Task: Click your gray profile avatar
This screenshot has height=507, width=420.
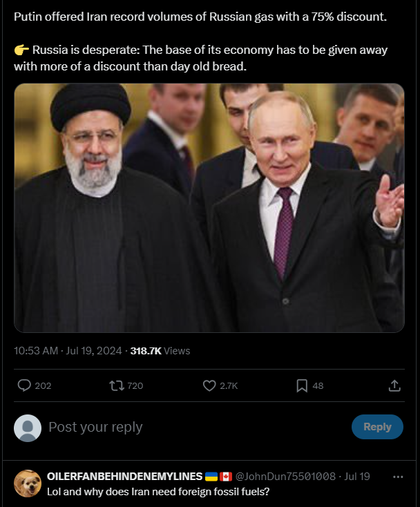Action: [28, 428]
